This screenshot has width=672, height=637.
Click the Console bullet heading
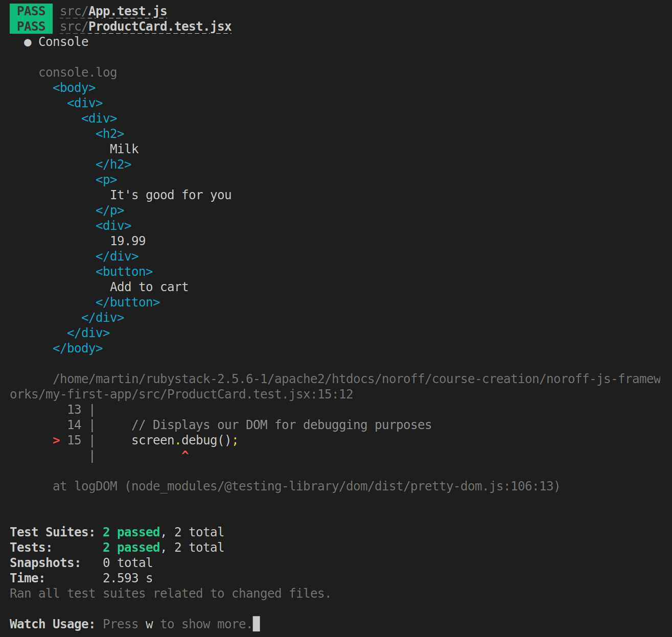[56, 42]
